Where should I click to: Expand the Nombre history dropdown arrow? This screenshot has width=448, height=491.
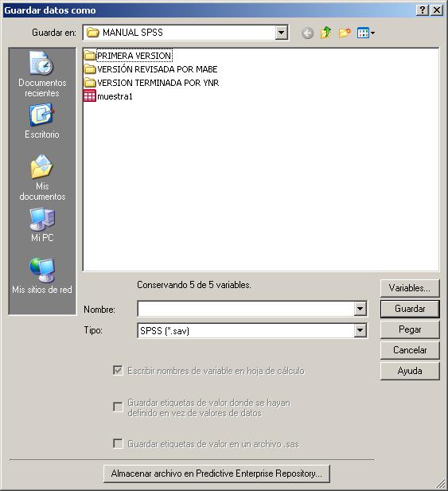click(x=360, y=309)
